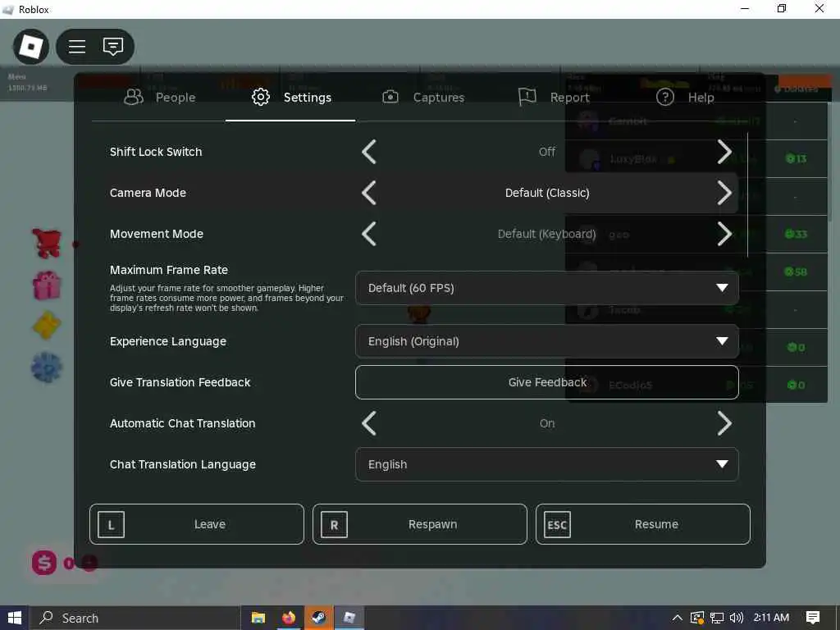The width and height of the screenshot is (840, 630).
Task: Open File Explorer from the taskbar
Action: (x=258, y=618)
